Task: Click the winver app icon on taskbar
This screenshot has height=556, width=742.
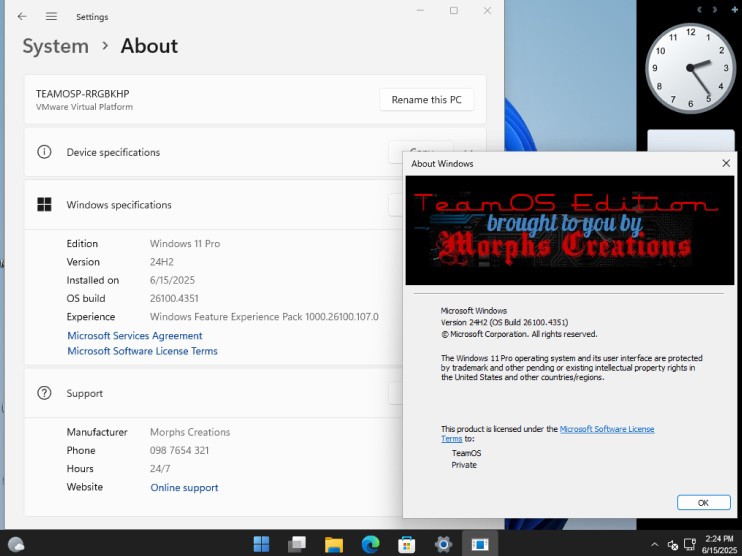Action: (479, 544)
